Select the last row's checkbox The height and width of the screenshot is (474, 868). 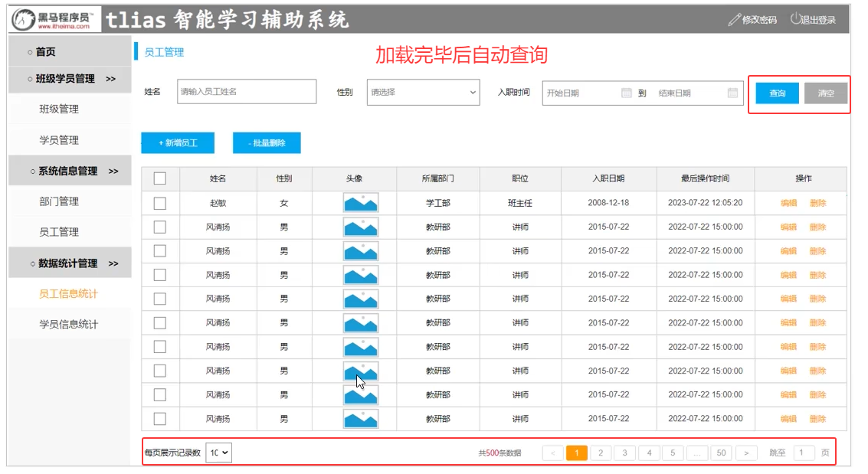pos(160,419)
